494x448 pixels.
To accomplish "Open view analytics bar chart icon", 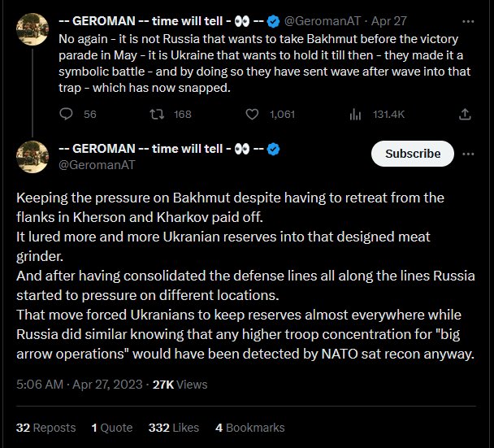I will coord(355,114).
